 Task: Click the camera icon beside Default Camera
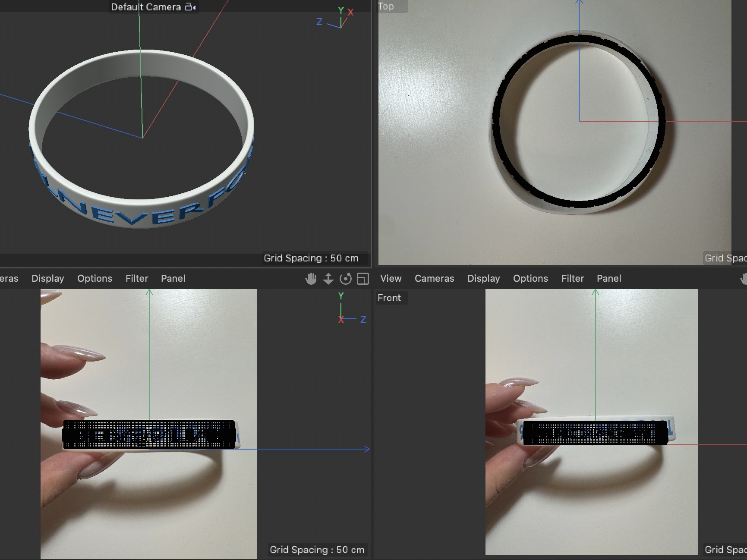pos(190,7)
